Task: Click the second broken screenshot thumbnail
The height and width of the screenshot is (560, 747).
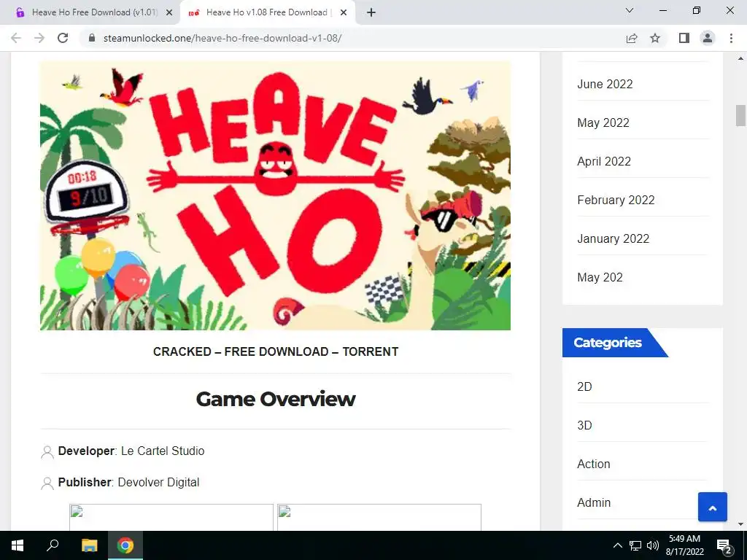Action: click(x=379, y=517)
